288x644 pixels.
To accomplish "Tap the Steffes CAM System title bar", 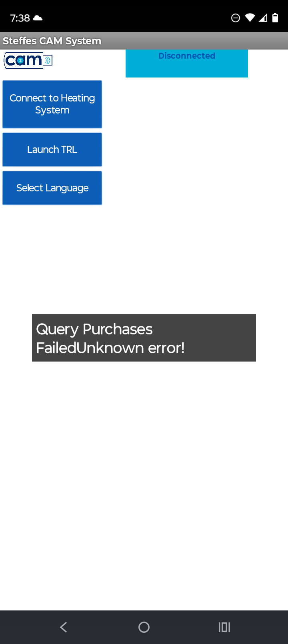I will (x=144, y=41).
